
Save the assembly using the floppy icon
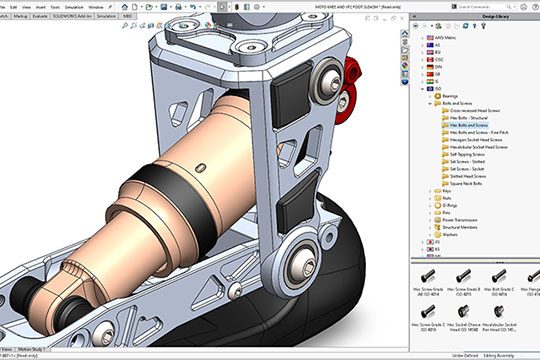(164, 7)
